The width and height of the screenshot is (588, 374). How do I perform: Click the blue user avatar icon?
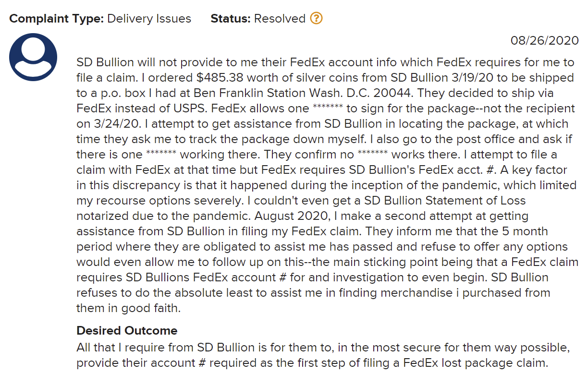(33, 57)
